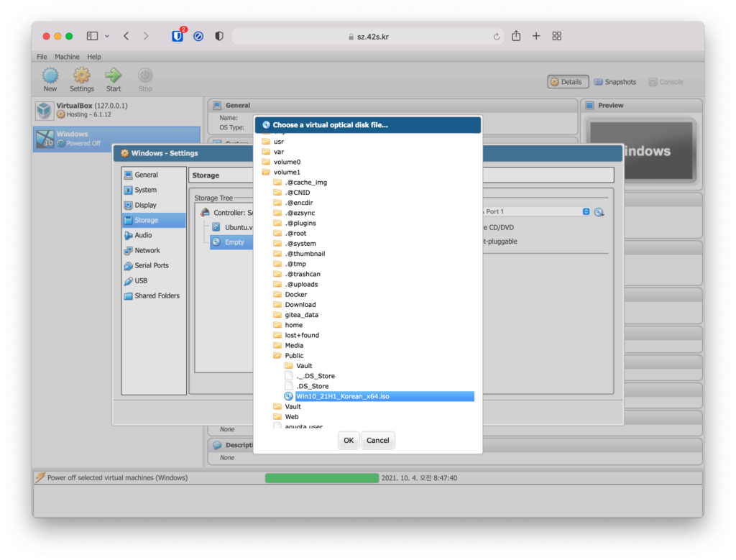Click the green progress bar in status bar

click(322, 478)
